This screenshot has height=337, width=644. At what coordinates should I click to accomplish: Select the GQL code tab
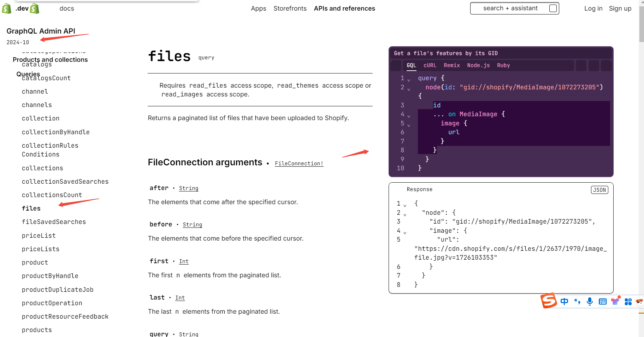click(x=411, y=65)
